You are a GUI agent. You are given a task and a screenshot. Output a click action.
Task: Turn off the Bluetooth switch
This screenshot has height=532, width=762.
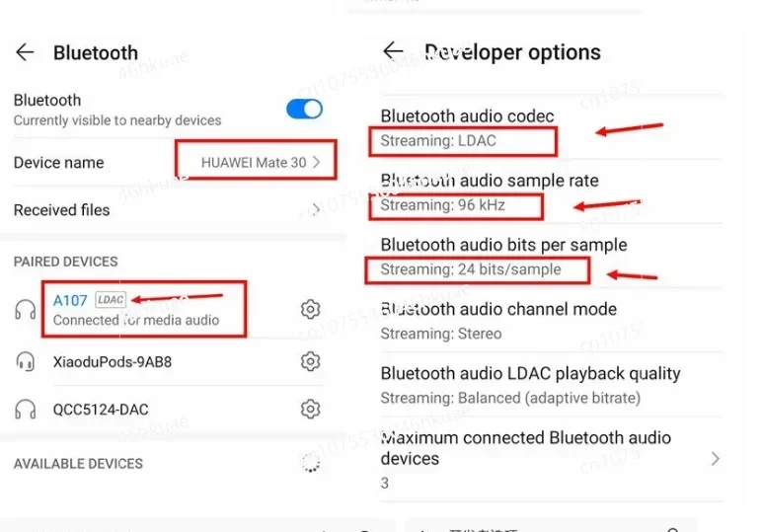(305, 109)
